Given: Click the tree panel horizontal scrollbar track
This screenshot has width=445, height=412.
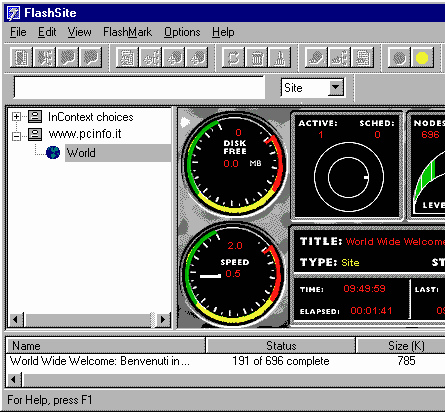Looking at the screenshot, I should (89, 320).
